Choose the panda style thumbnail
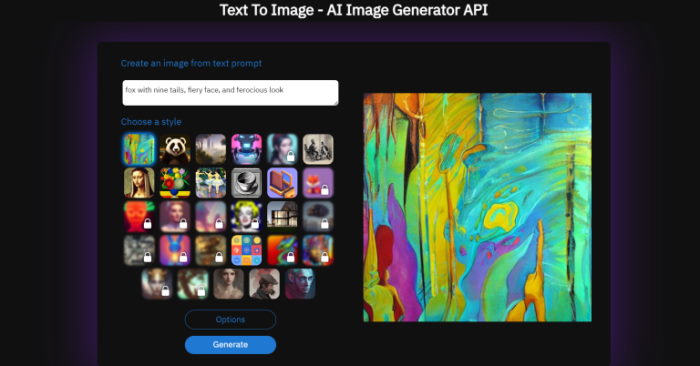The image size is (700, 366). 175,149
